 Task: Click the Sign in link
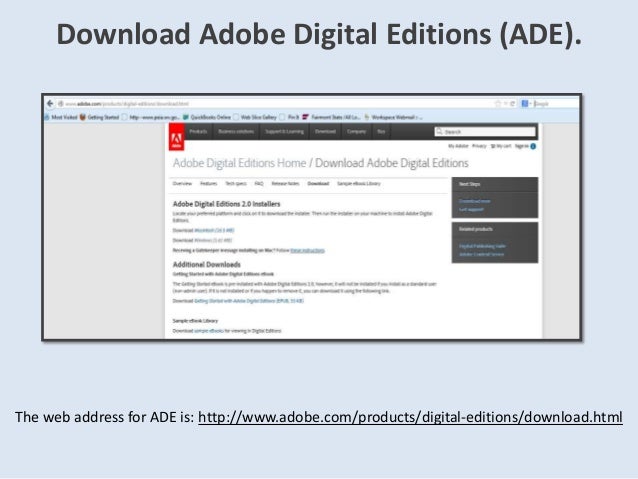pyautogui.click(x=522, y=146)
